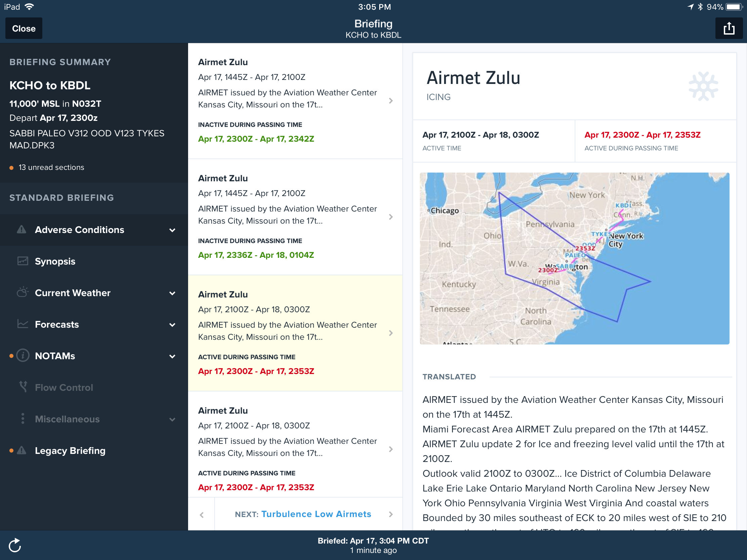Expand the Current Weather chevron
747x560 pixels.
pyautogui.click(x=172, y=293)
